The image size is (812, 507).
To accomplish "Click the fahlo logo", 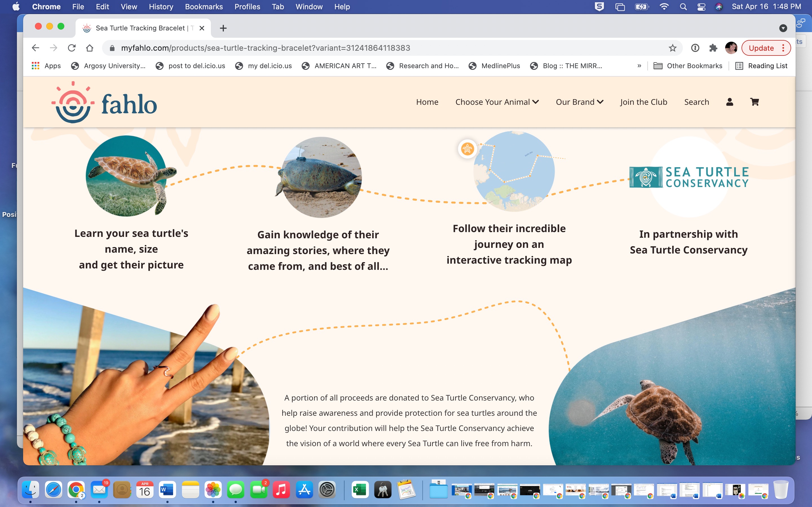I will [x=104, y=103].
